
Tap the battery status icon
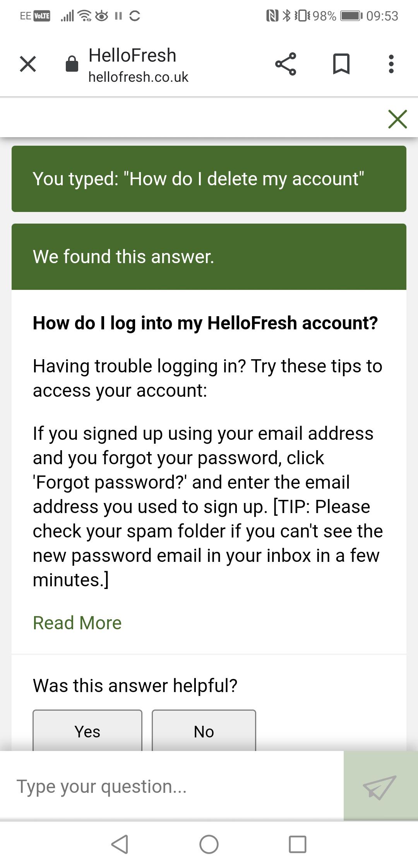(351, 16)
